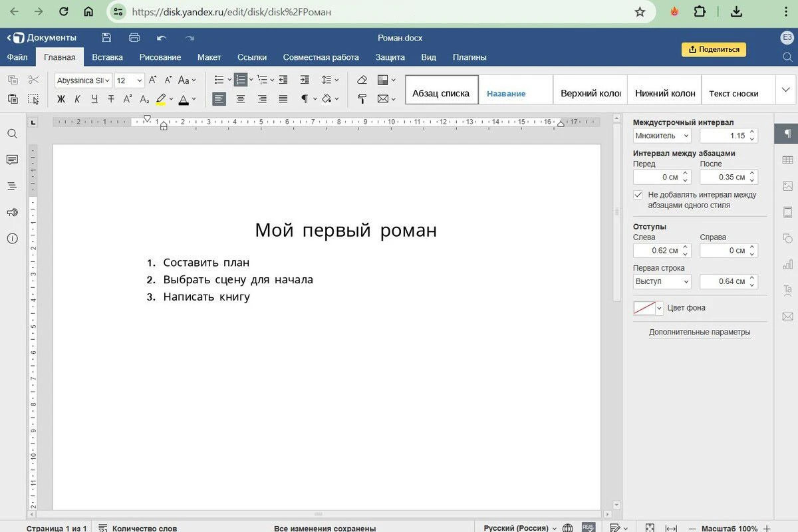Switch to the Вставка tab
Image resolution: width=798 pixels, height=532 pixels.
click(107, 57)
